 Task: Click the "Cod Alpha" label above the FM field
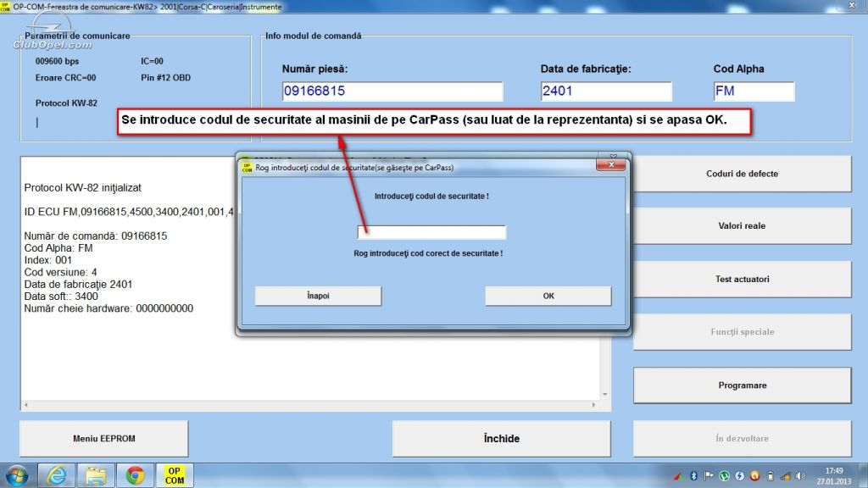click(738, 69)
